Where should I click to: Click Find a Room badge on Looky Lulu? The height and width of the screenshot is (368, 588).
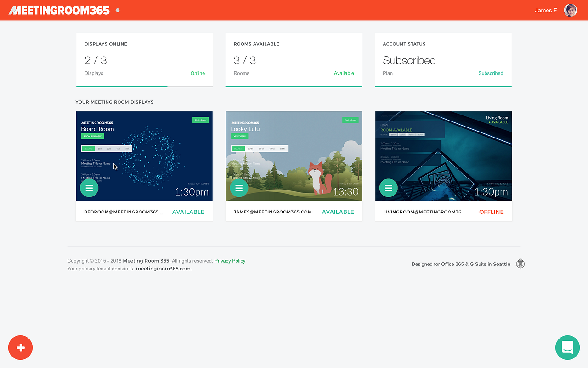[351, 120]
